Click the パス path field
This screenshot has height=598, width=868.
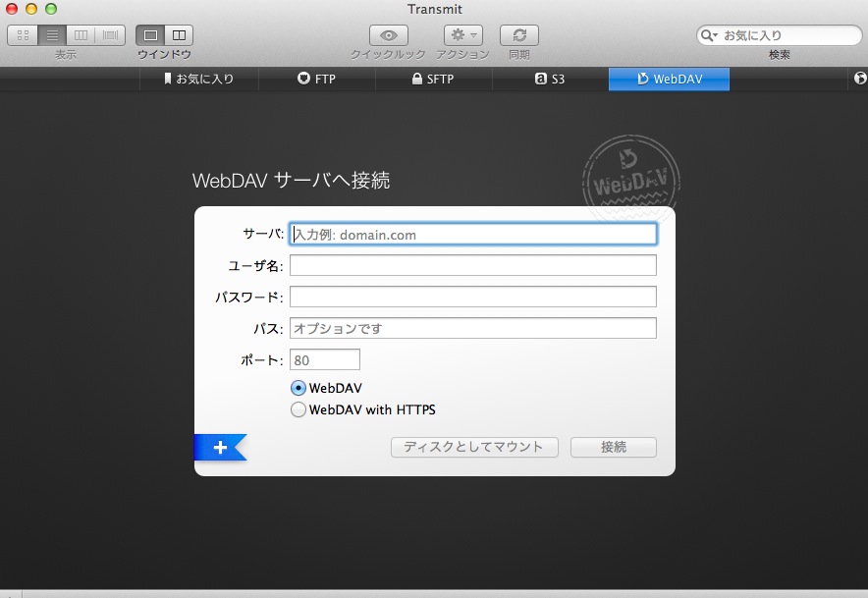[x=473, y=328]
